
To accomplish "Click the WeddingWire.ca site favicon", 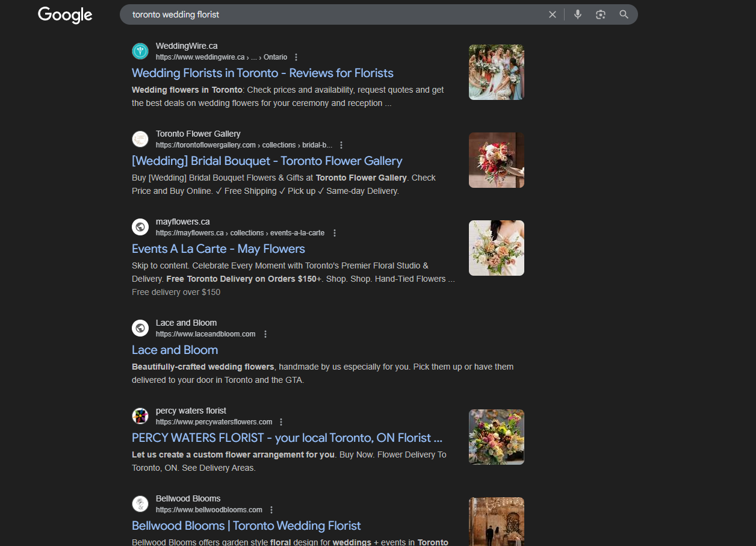I will [x=140, y=51].
